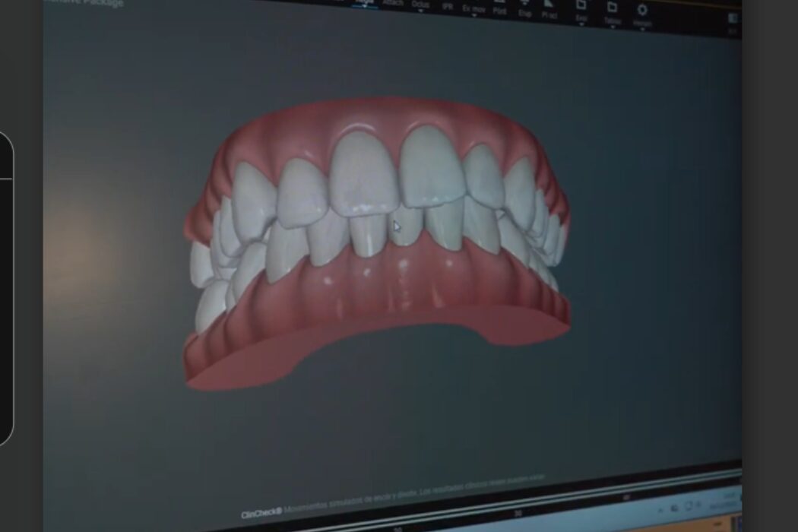
Task: Open the Herram gear tools icon
Action: [x=642, y=14]
